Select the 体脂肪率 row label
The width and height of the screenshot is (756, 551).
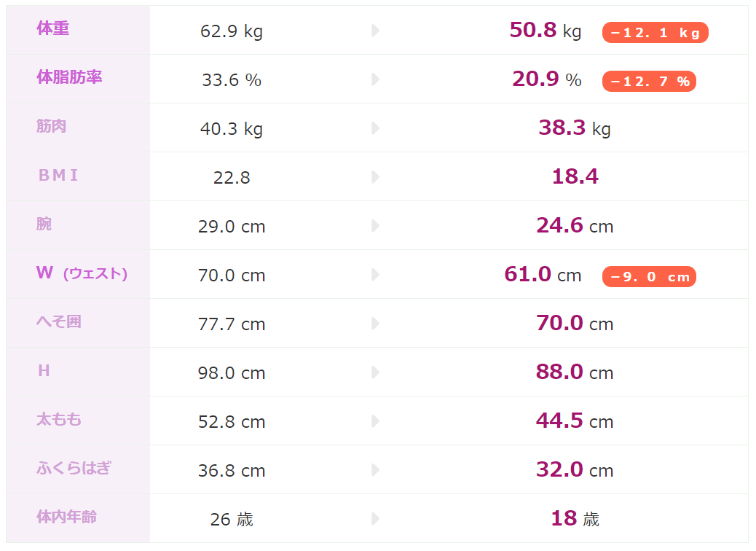69,77
